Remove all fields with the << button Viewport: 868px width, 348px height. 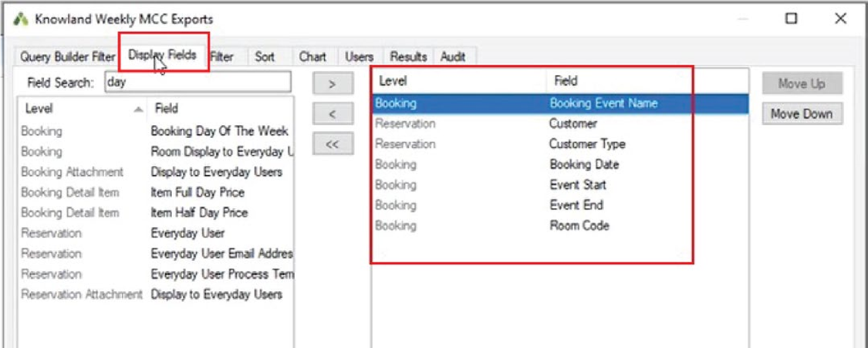pos(332,144)
